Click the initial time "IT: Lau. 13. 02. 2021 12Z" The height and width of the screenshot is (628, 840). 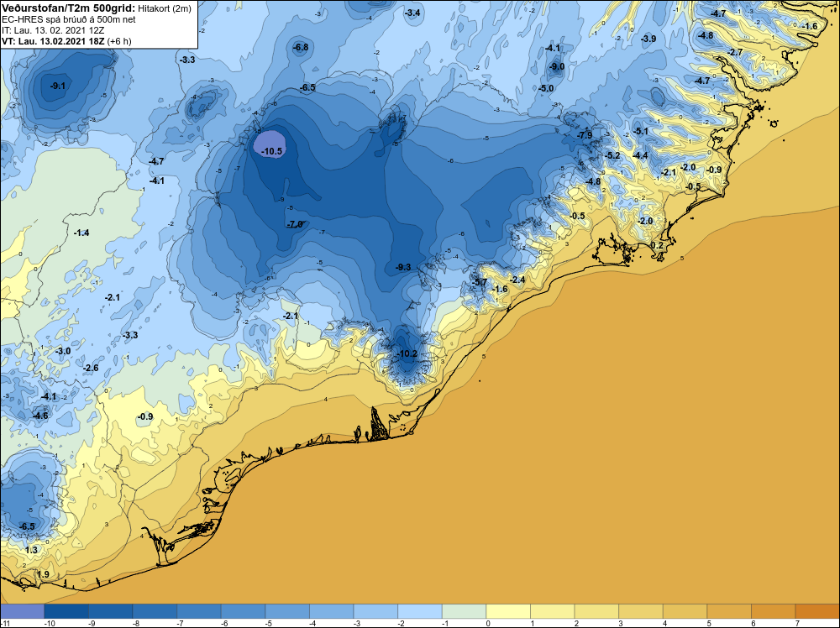pos(53,30)
